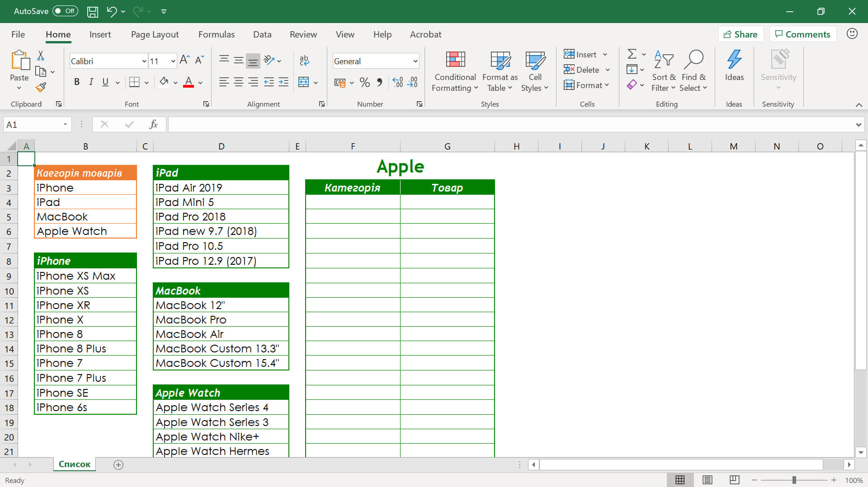868x487 pixels.
Task: Toggle the AutoSave switch
Action: pyautogui.click(x=65, y=11)
